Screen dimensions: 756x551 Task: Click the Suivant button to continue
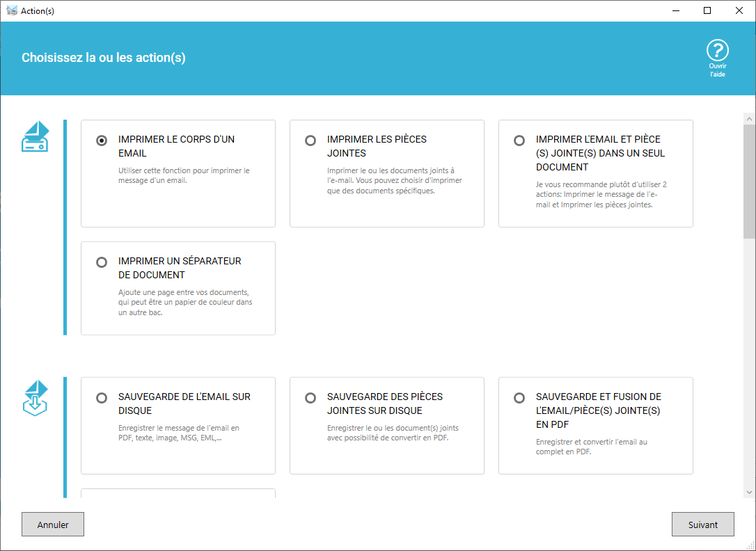702,524
